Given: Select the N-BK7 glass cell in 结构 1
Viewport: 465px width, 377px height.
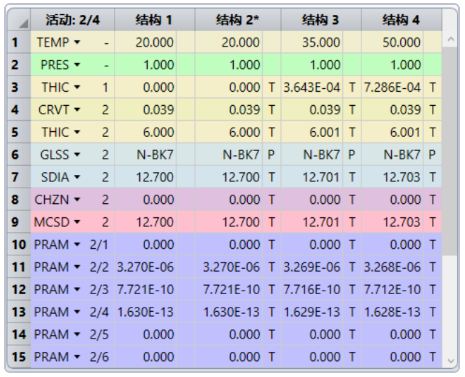Looking at the screenshot, I should (146, 155).
